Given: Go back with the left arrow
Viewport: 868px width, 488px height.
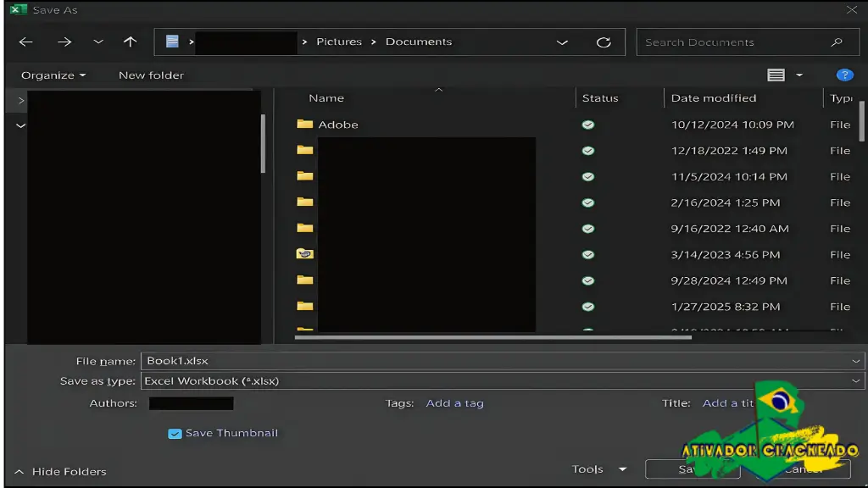Looking at the screenshot, I should 26,42.
